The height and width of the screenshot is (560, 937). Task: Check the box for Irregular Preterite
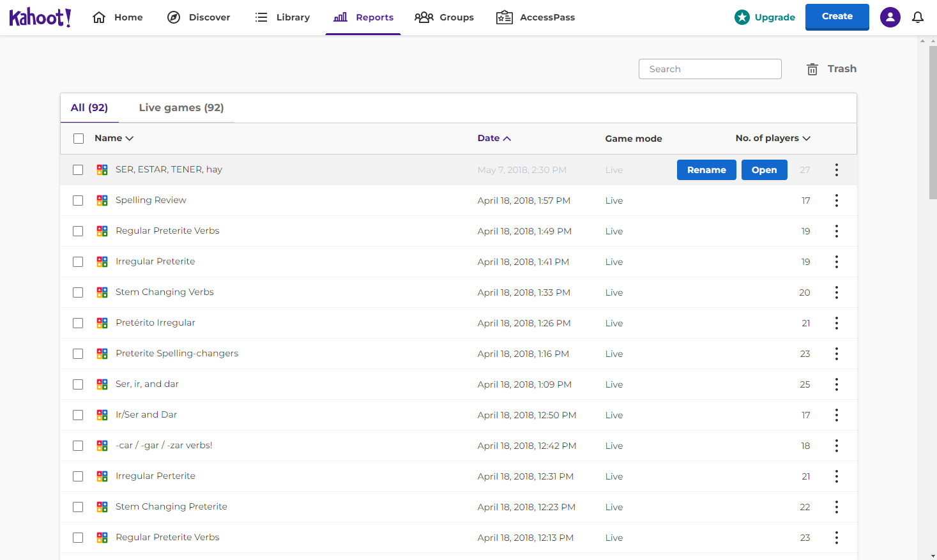coord(78,262)
